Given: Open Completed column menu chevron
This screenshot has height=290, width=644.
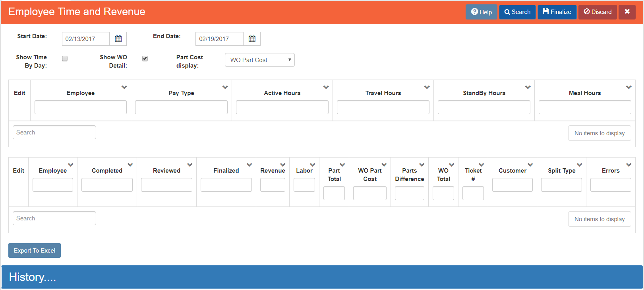Looking at the screenshot, I should tap(130, 165).
